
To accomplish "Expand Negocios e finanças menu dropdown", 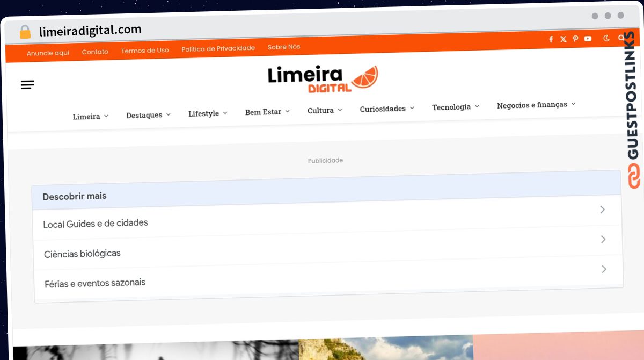I will pos(536,105).
